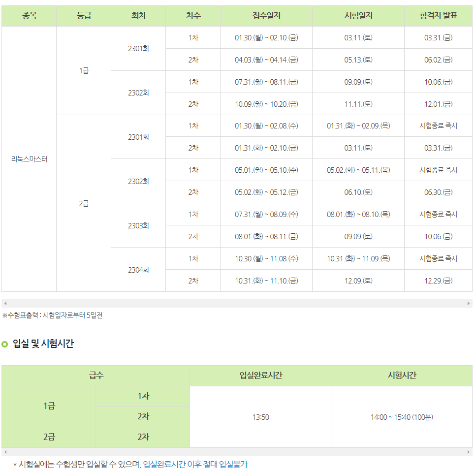Click the 2301회 session cell under 1급
The width and height of the screenshot is (476, 471).
coord(138,48)
